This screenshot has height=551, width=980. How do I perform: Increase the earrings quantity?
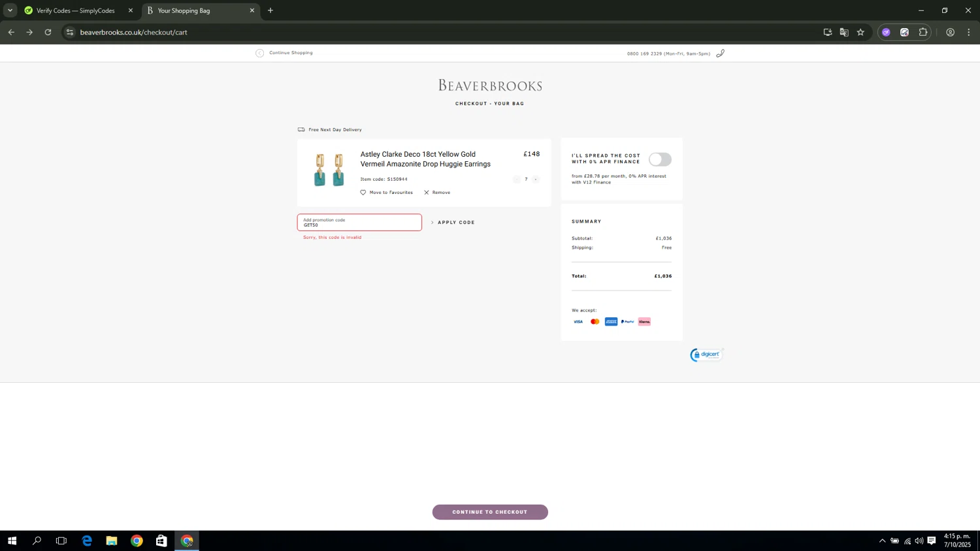[x=536, y=179]
